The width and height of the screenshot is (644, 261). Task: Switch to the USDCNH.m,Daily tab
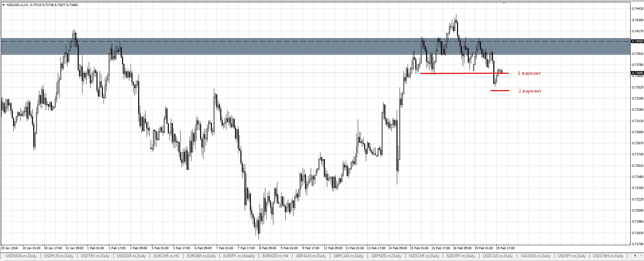pos(608,256)
